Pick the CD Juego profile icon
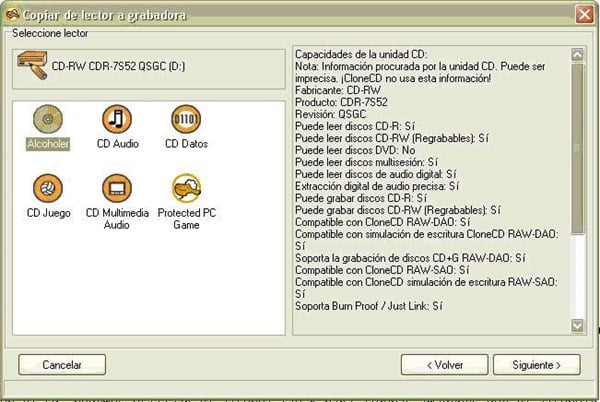The width and height of the screenshot is (600, 402). pos(48,188)
